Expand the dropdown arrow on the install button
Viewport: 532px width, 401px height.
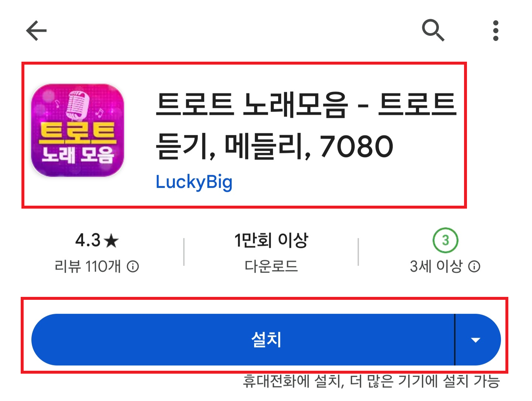pyautogui.click(x=476, y=340)
